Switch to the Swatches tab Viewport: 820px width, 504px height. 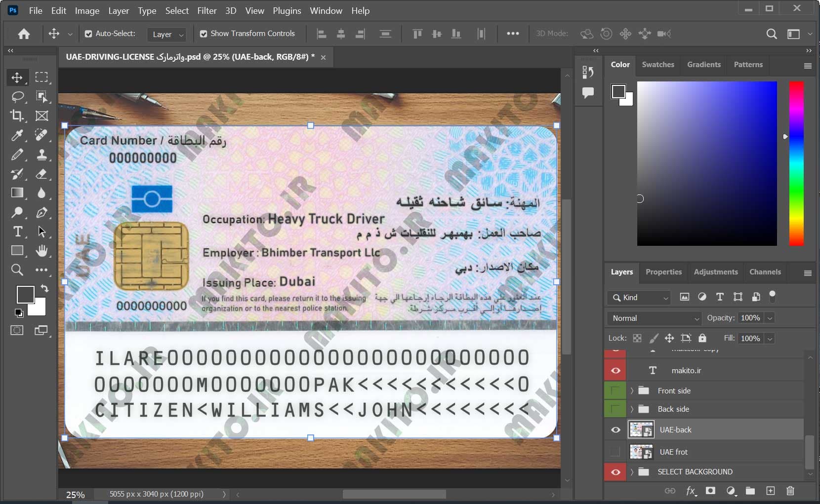click(x=658, y=65)
